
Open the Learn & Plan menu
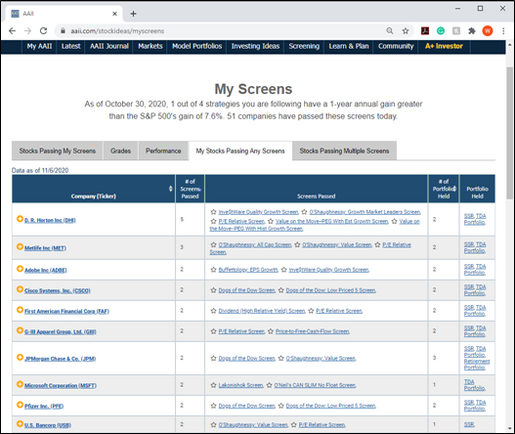pyautogui.click(x=349, y=46)
